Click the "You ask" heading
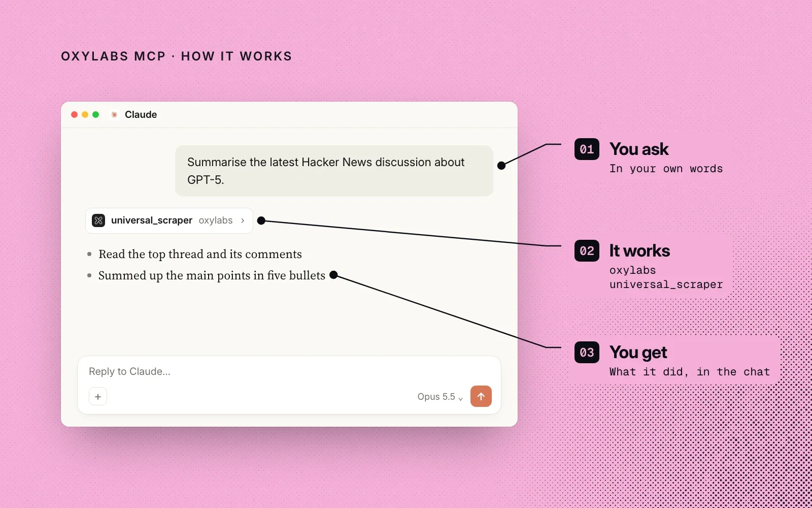This screenshot has width=812, height=508. 639,149
